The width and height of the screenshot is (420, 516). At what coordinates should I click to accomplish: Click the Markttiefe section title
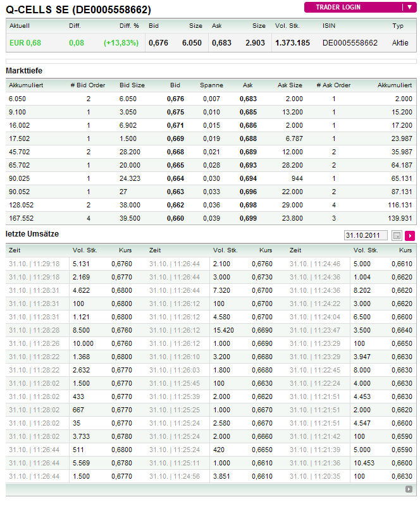click(24, 70)
